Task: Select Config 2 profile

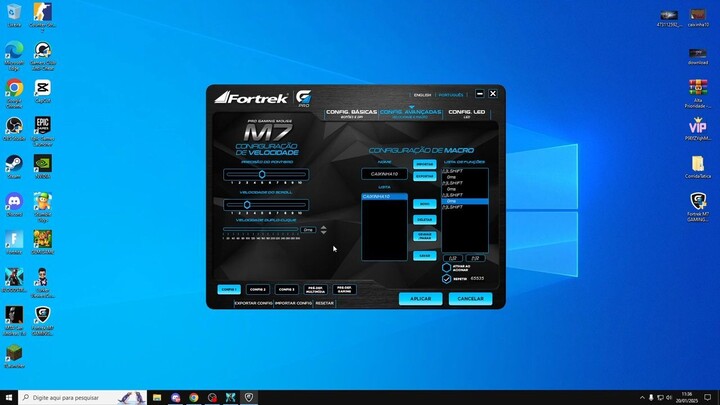Action: pos(258,290)
